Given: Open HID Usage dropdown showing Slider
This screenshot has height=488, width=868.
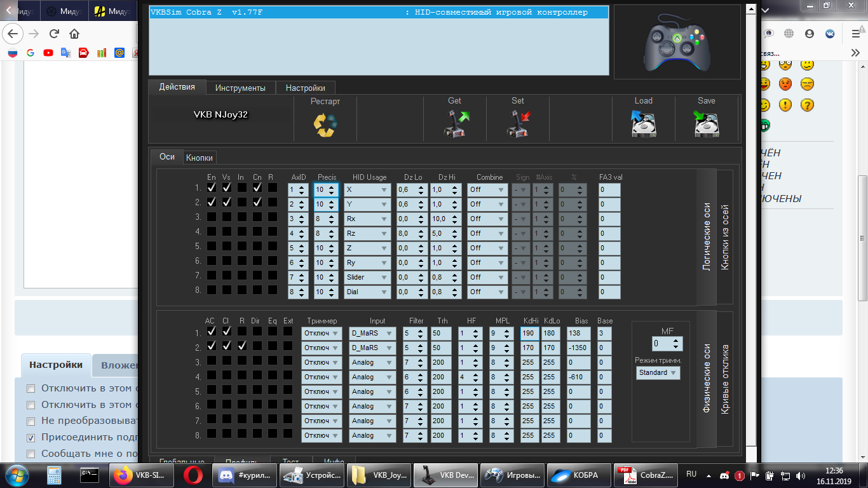Looking at the screenshot, I should (367, 278).
